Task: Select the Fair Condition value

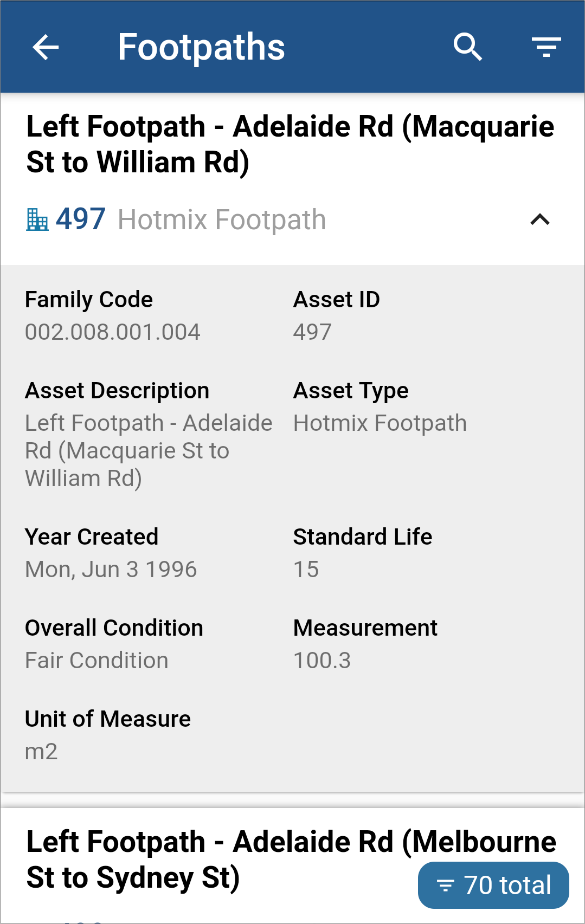Action: tap(97, 660)
